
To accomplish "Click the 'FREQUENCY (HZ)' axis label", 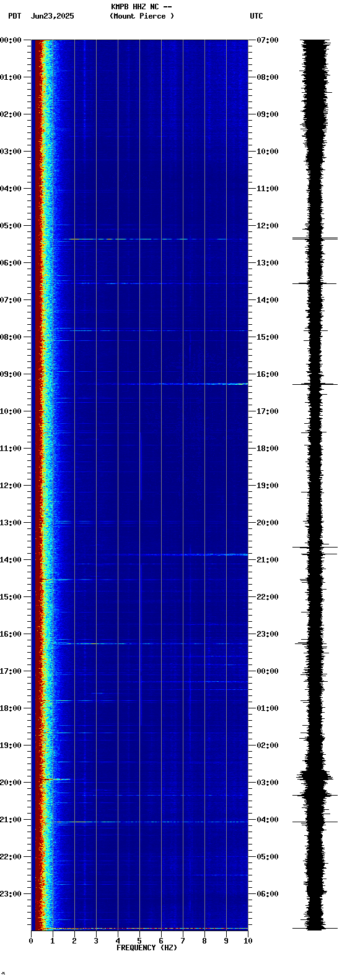I will (x=147, y=948).
